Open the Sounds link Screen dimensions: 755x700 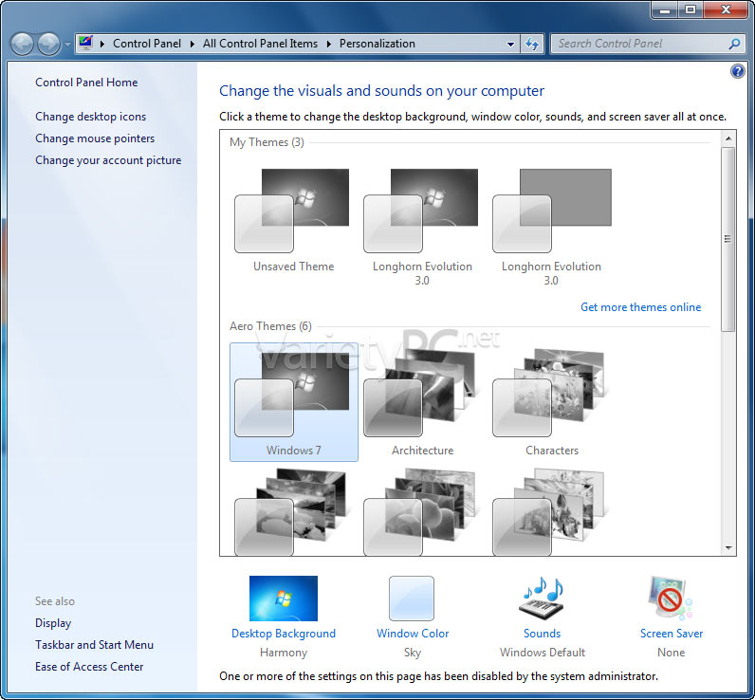click(x=543, y=634)
